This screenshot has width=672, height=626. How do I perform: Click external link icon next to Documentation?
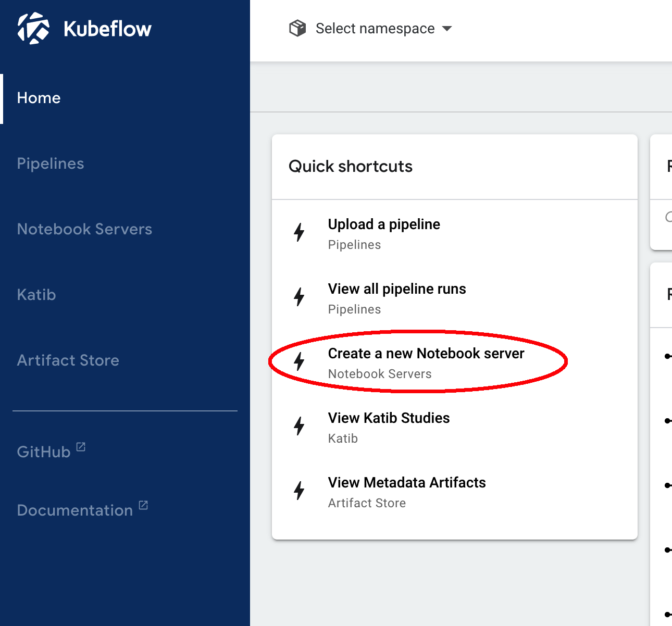click(143, 505)
